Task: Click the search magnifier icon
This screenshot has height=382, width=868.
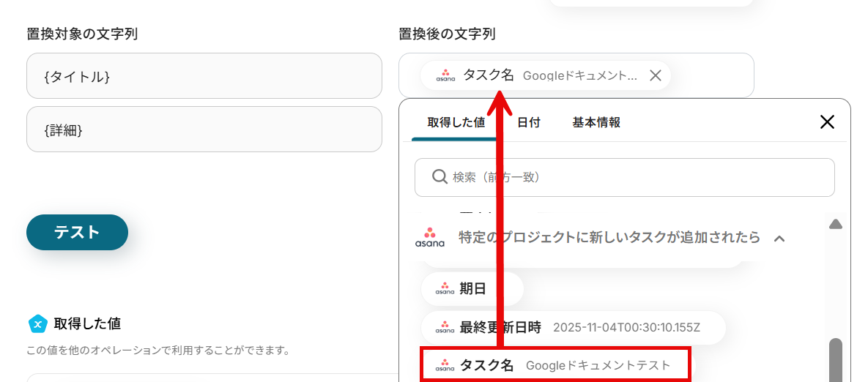Action: (439, 177)
